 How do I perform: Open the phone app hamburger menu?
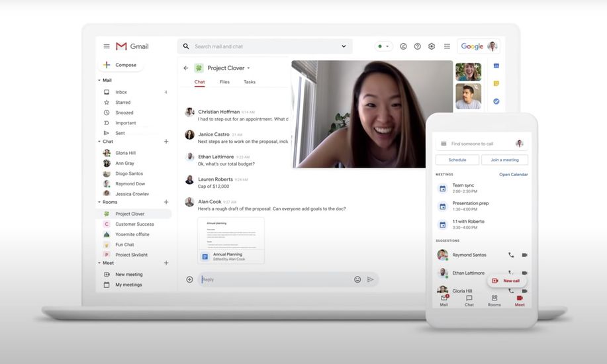pyautogui.click(x=444, y=144)
